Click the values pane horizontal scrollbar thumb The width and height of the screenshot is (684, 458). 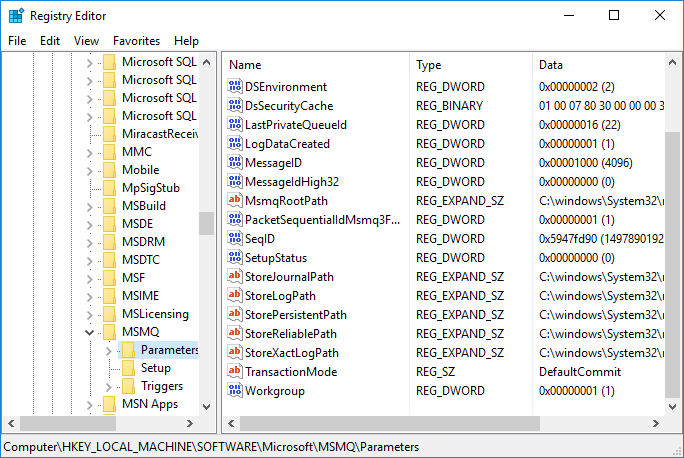point(390,423)
